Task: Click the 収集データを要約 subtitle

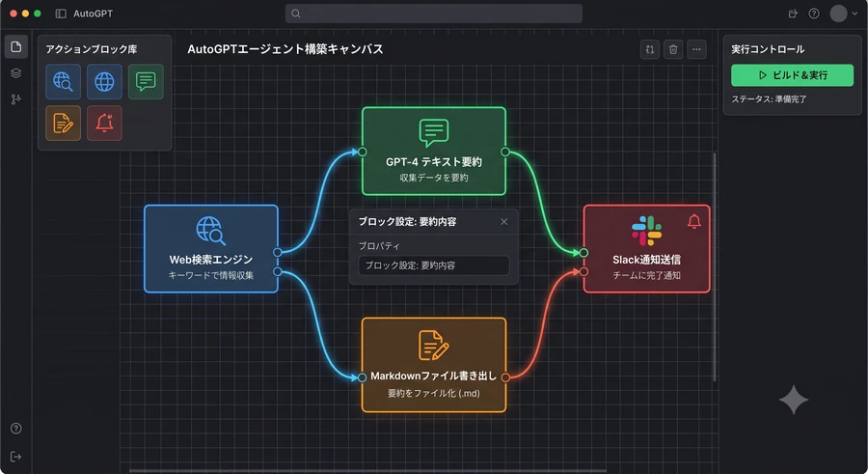Action: pos(434,178)
